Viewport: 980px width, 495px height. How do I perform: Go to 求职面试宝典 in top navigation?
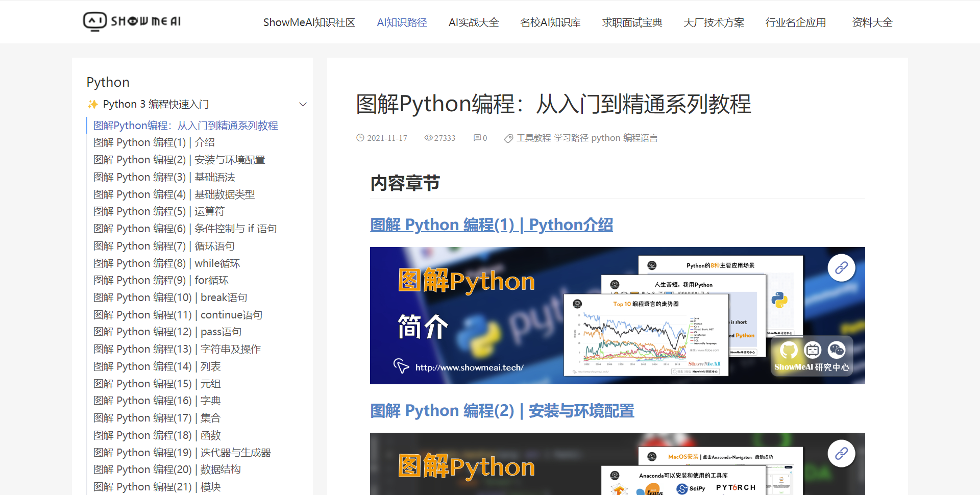632,22
